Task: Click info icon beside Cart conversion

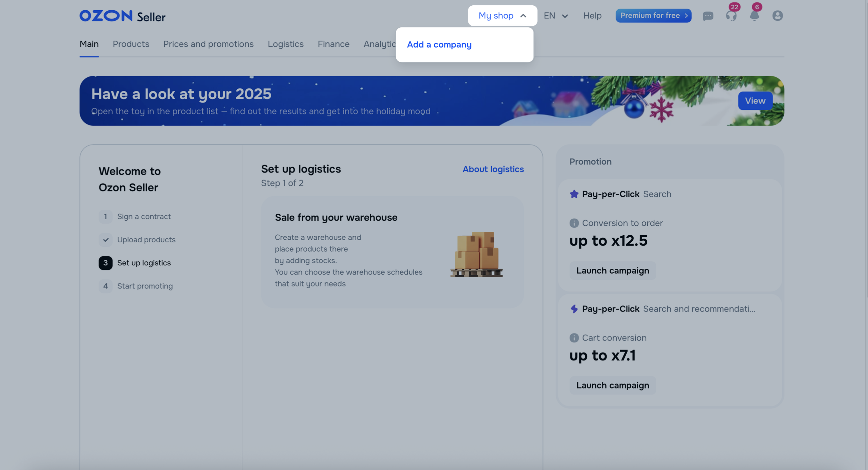Action: (x=574, y=337)
